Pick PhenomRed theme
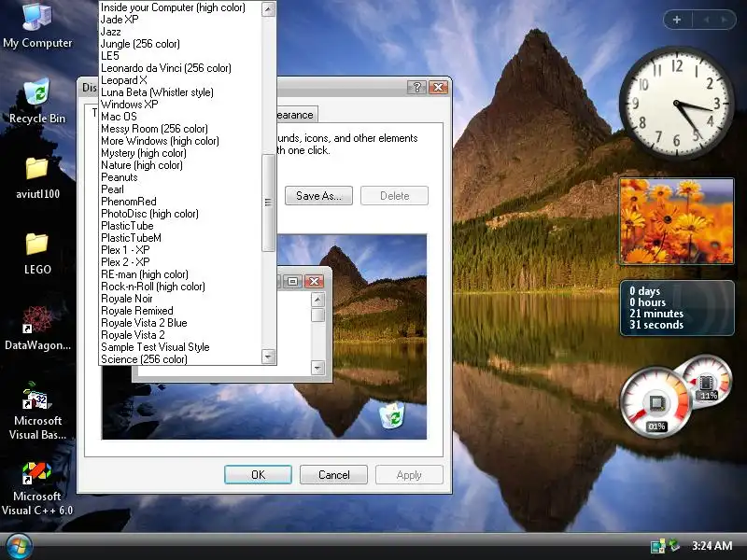Image resolution: width=747 pixels, height=560 pixels. coord(180,202)
